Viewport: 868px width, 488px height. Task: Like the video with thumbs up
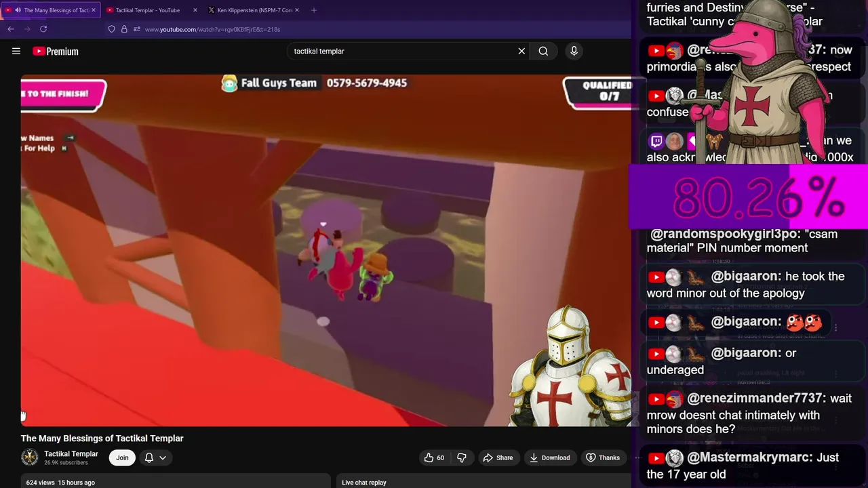[x=434, y=457]
